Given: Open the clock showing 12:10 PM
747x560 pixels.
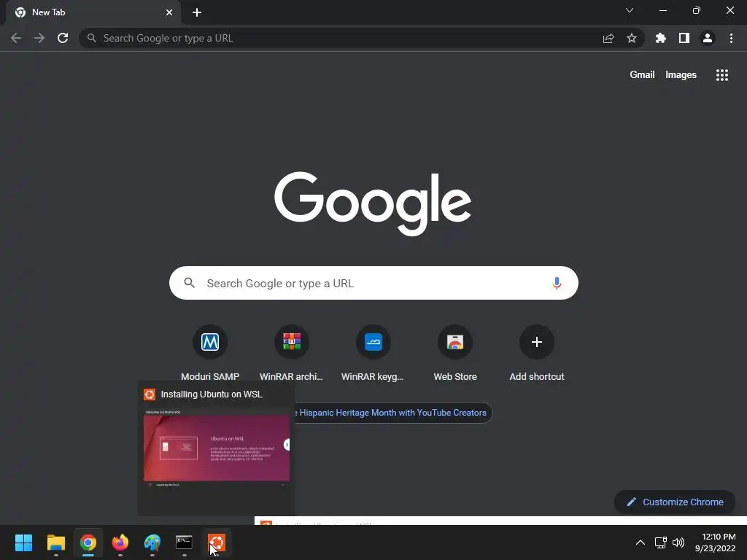Looking at the screenshot, I should [715, 542].
